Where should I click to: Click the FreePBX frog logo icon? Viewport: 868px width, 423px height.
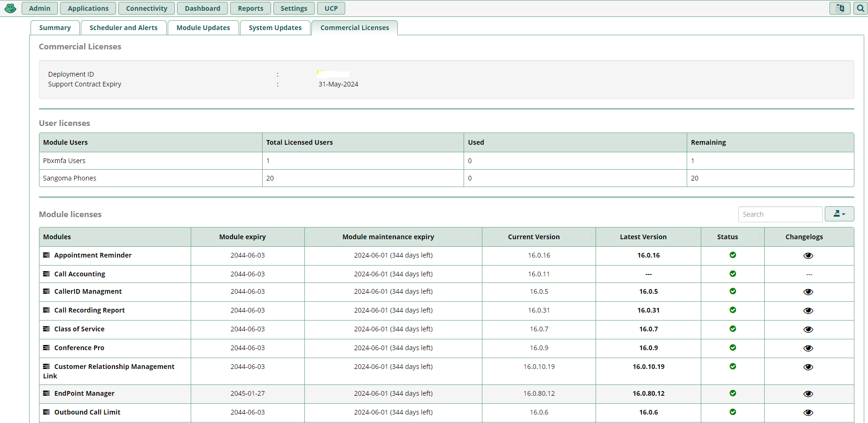(x=10, y=8)
